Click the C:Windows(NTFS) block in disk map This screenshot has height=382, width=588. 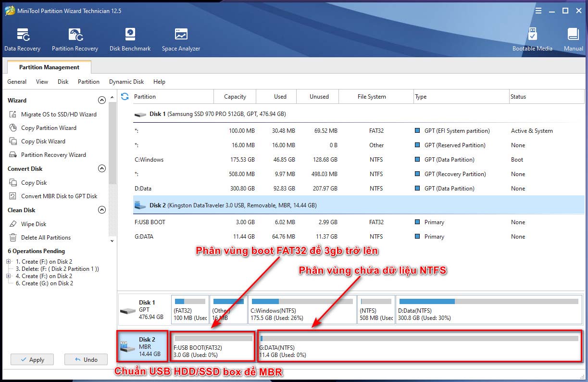pyautogui.click(x=302, y=310)
